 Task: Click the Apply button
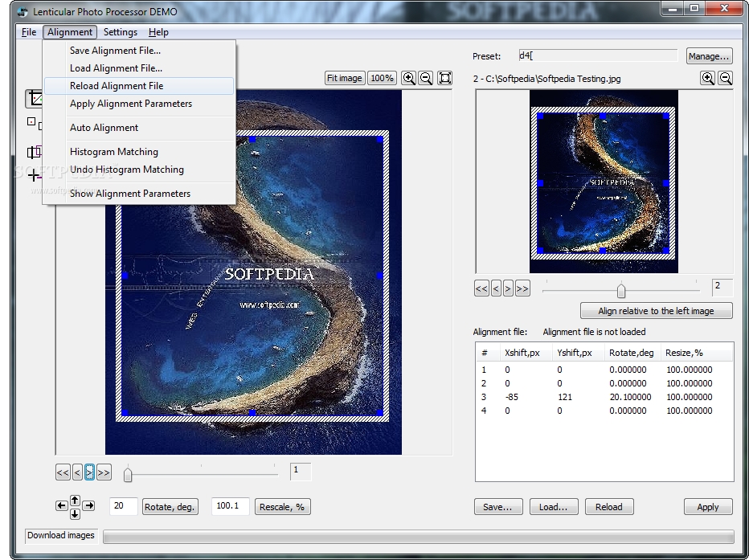(707, 507)
